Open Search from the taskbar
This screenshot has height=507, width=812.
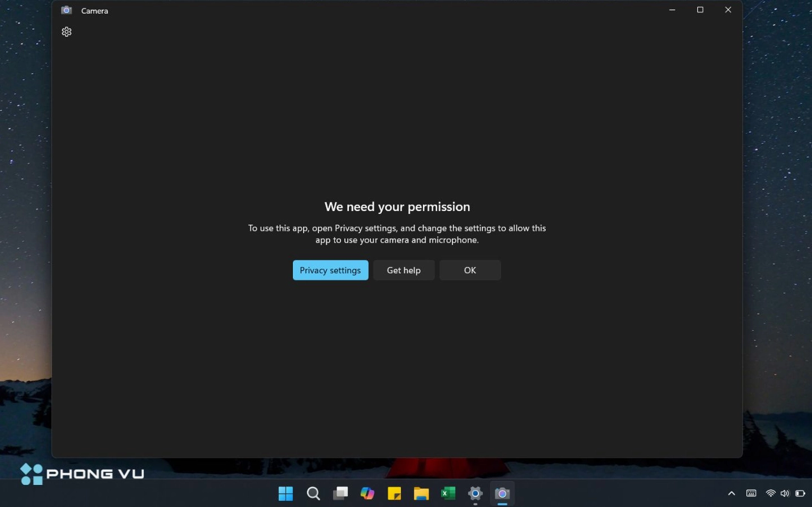click(313, 493)
